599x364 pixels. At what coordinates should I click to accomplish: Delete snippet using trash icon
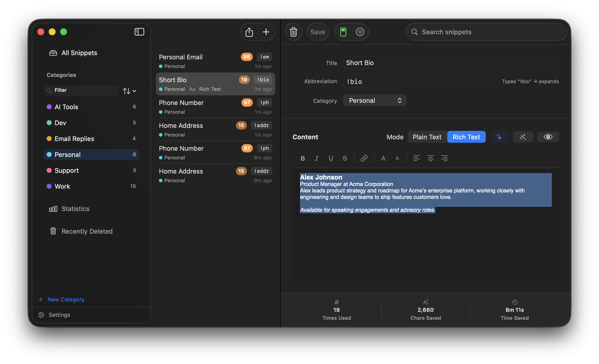point(294,32)
